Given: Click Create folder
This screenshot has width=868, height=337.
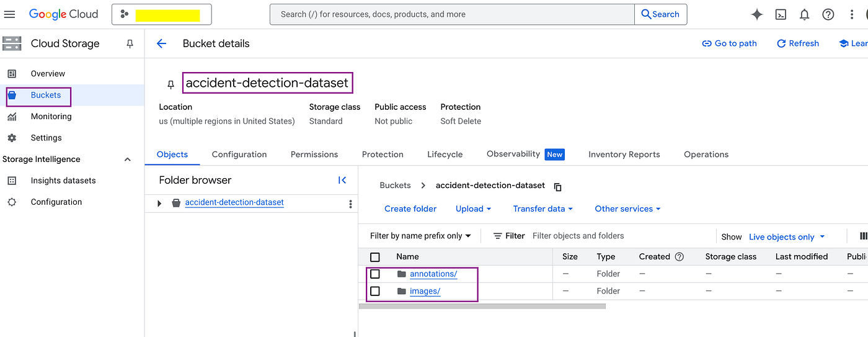Looking at the screenshot, I should coord(410,209).
